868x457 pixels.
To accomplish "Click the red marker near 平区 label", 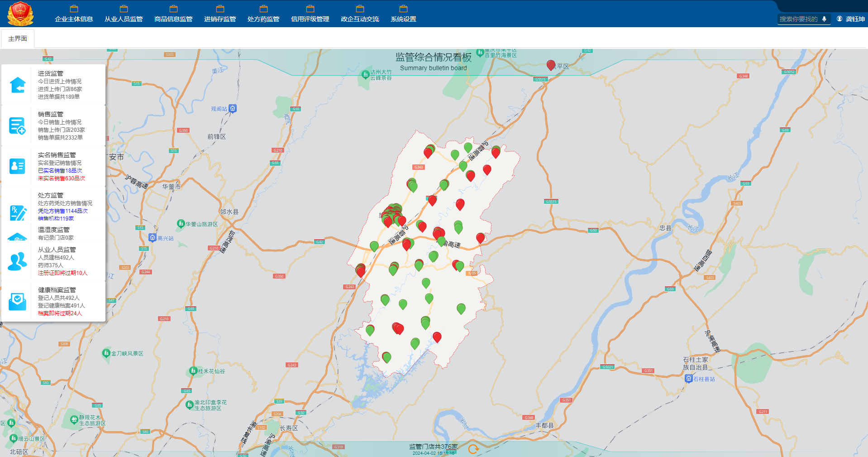I will tap(551, 65).
